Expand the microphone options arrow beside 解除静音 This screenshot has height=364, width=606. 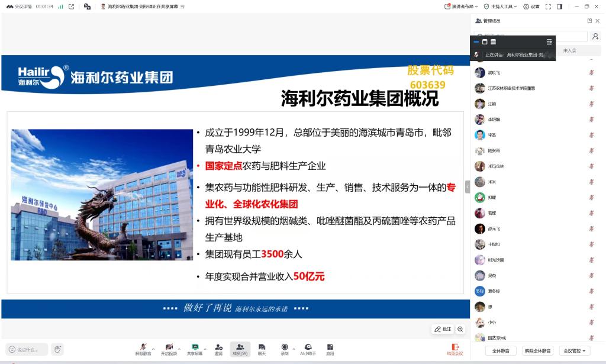click(x=153, y=349)
